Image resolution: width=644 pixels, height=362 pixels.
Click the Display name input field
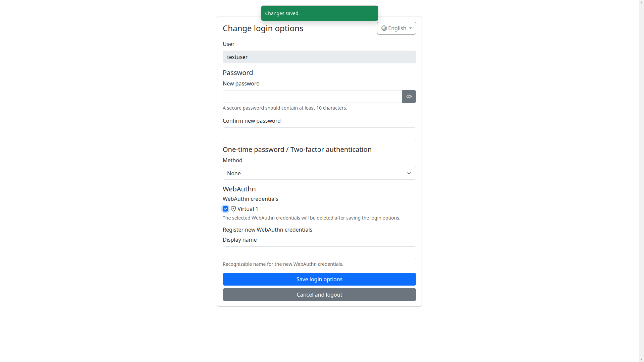(x=319, y=253)
